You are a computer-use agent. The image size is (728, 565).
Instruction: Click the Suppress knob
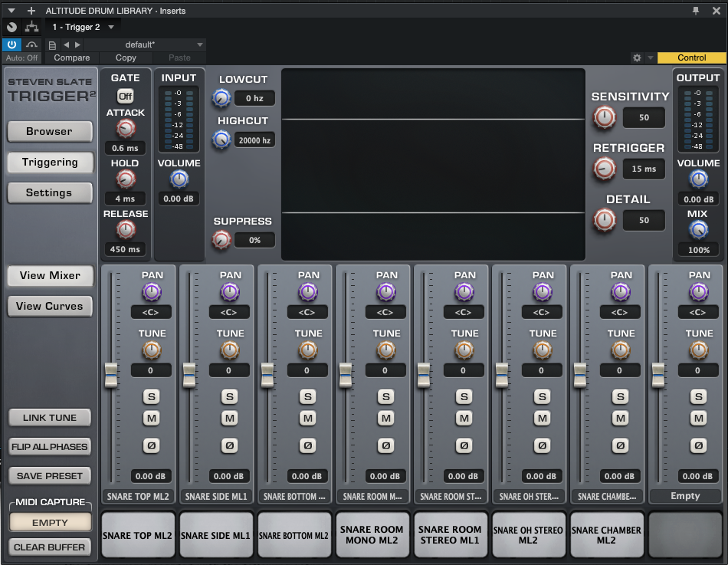pyautogui.click(x=221, y=240)
